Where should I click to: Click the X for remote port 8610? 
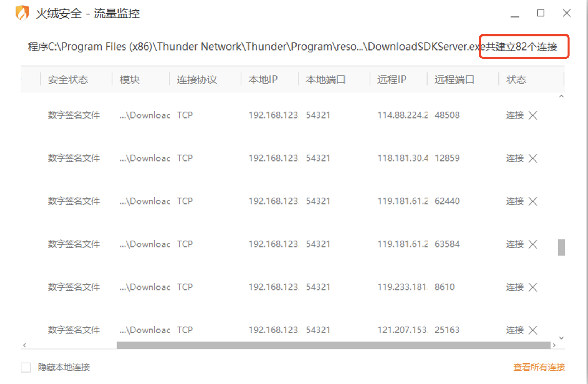[532, 287]
